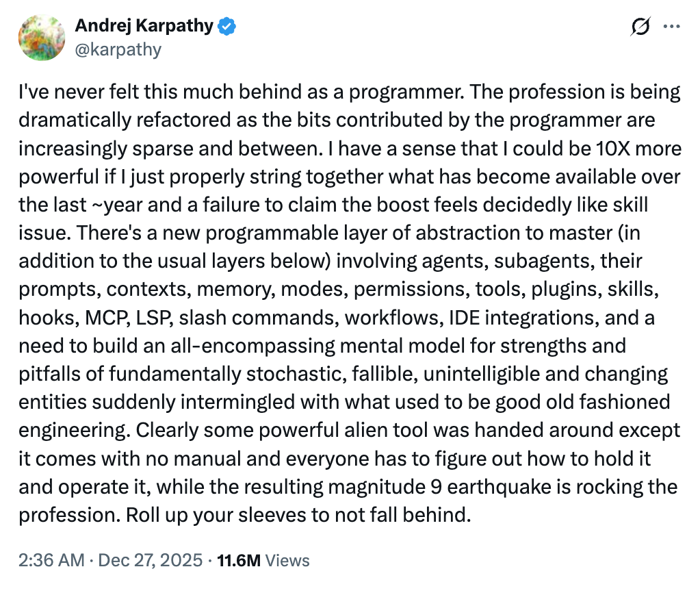
Task: Open the Grok explain-post icon
Action: coord(640,27)
